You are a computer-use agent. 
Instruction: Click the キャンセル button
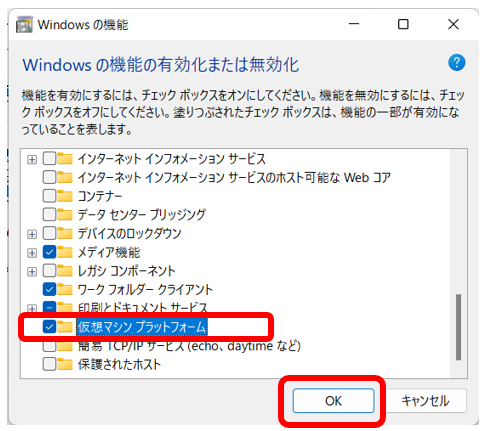pyautogui.click(x=425, y=400)
